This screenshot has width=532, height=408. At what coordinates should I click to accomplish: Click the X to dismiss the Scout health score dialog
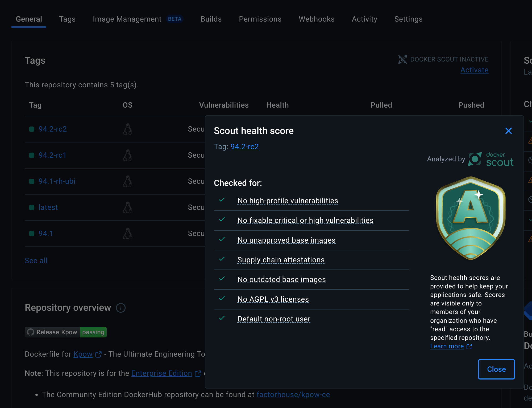508,131
